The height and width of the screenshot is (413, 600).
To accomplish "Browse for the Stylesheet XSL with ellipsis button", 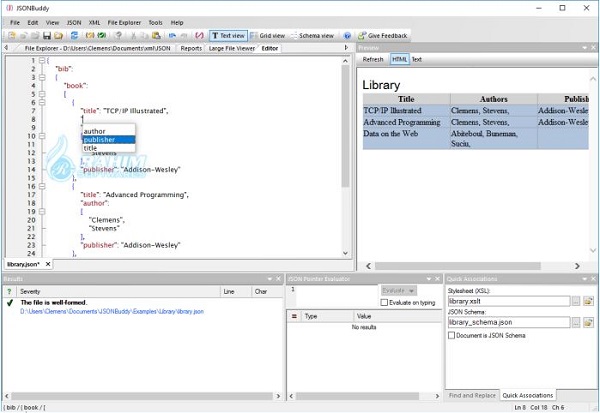I will click(575, 301).
